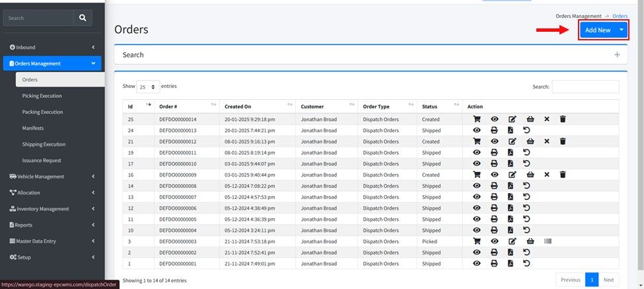Viewport: 644px width, 289px height.
Task: Collapse the Orders Management sidebar menu
Action: point(52,63)
